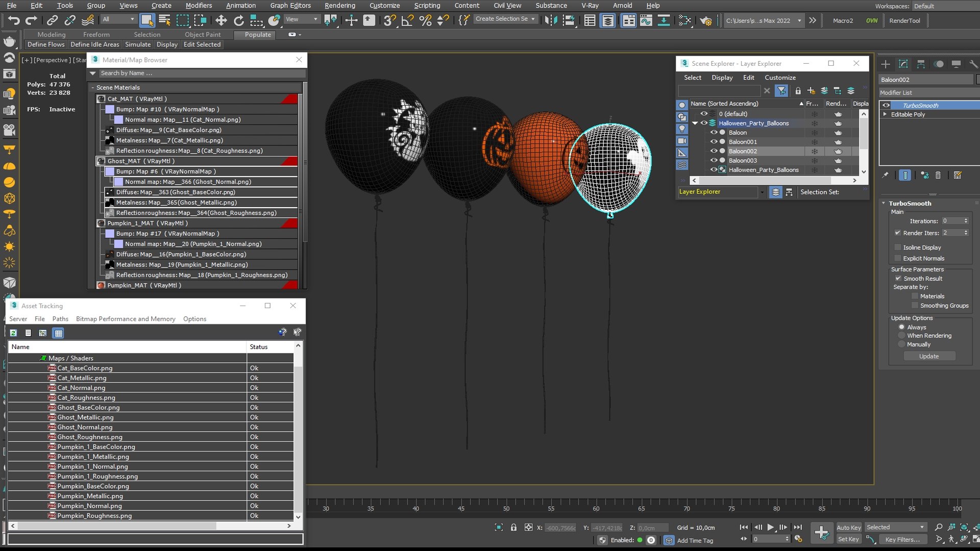Open the Modifiers menu
Image resolution: width=980 pixels, height=551 pixels.
(199, 6)
